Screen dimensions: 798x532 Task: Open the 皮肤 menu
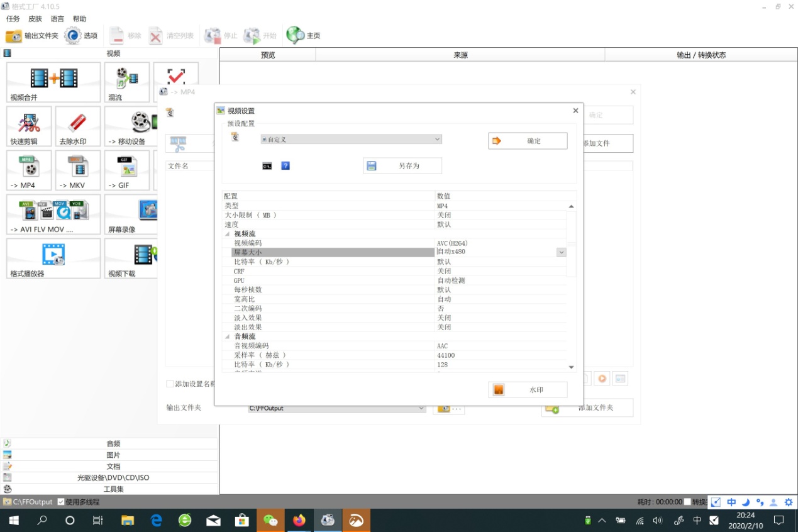click(35, 19)
